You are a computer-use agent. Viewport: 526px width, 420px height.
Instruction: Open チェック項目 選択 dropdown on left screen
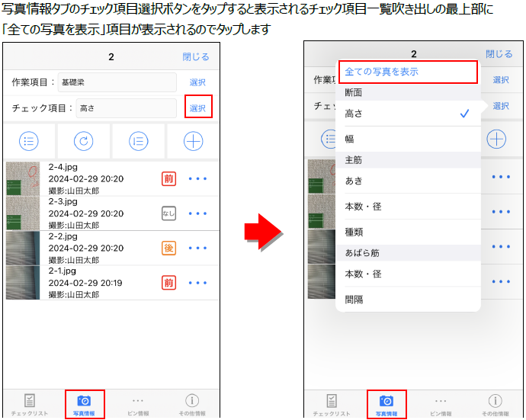coord(197,108)
